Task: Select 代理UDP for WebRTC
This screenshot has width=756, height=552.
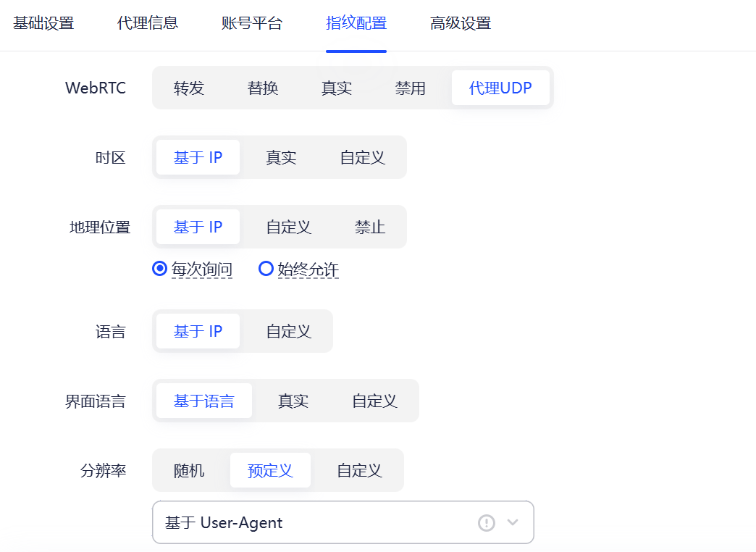Action: [x=500, y=88]
